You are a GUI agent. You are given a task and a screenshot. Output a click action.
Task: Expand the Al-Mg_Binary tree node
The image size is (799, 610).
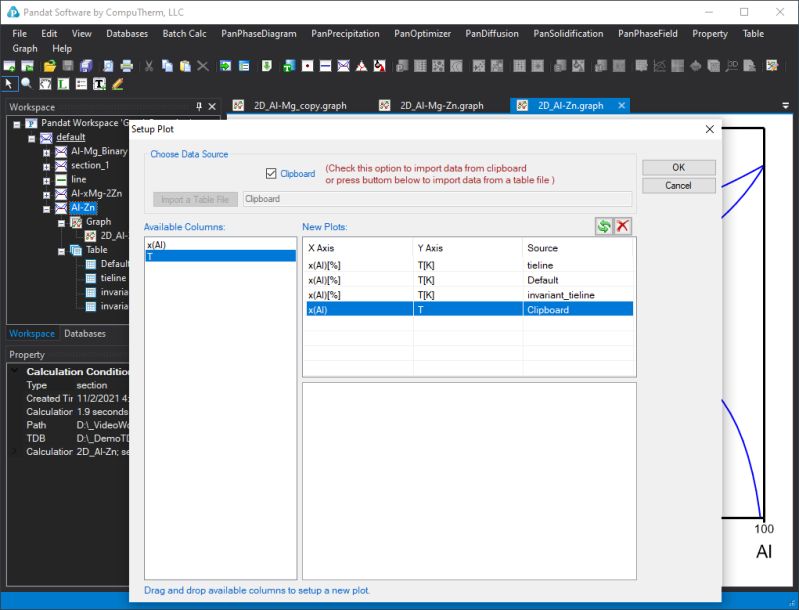(46, 152)
